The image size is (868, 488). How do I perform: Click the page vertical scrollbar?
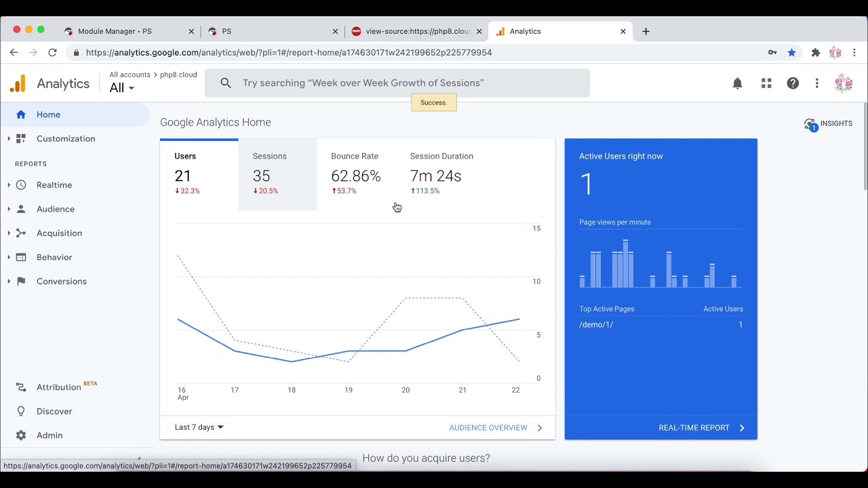tap(865, 146)
